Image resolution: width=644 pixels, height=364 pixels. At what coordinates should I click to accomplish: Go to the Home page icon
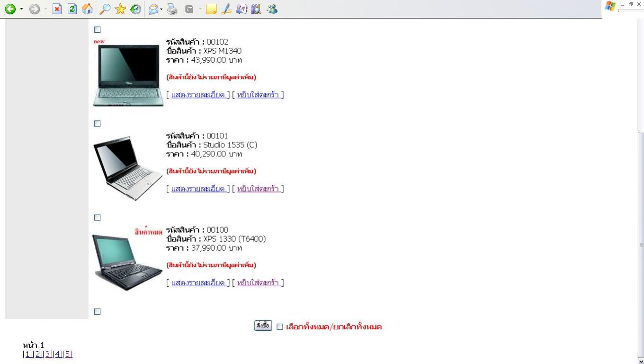click(87, 9)
